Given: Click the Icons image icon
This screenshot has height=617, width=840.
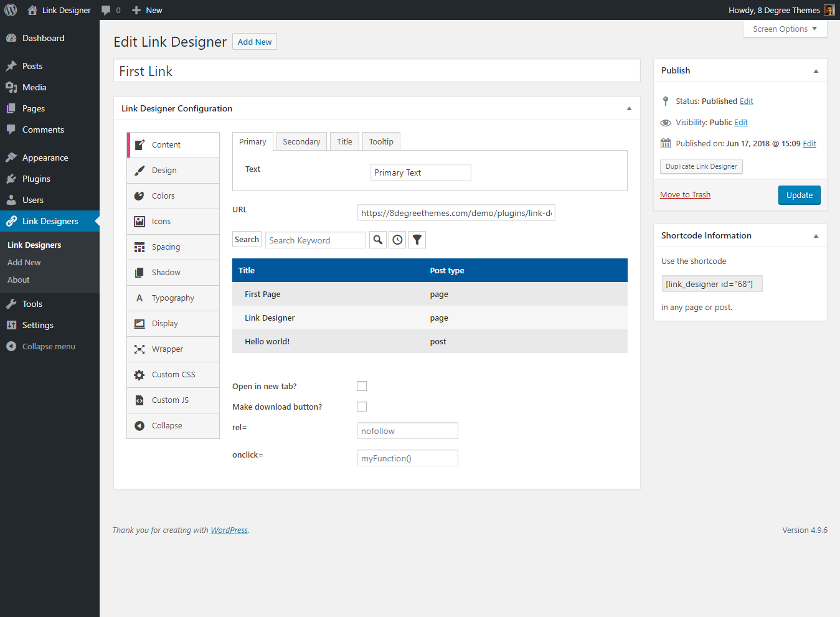Looking at the screenshot, I should click(x=139, y=221).
